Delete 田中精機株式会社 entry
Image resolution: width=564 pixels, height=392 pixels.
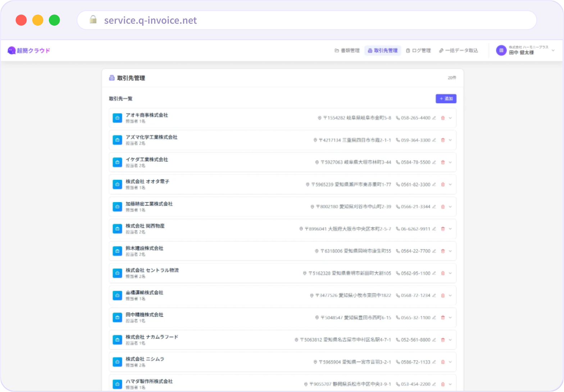coord(443,318)
